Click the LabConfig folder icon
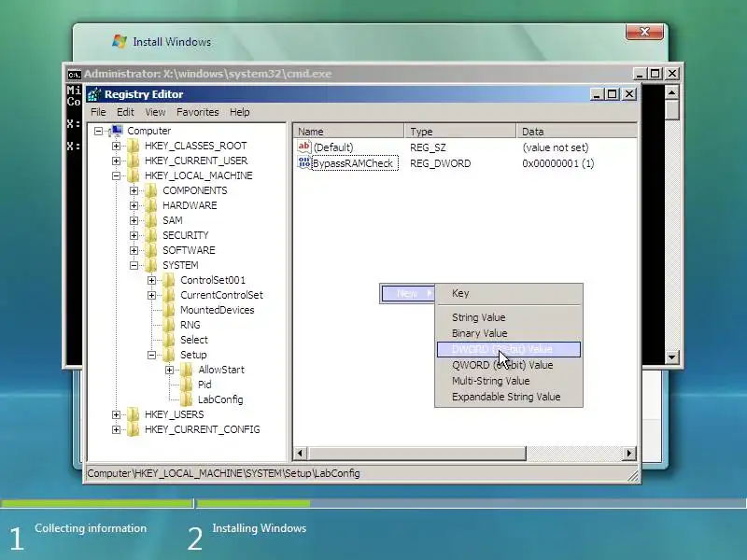Viewport: 747px width, 560px height. pyautogui.click(x=187, y=399)
